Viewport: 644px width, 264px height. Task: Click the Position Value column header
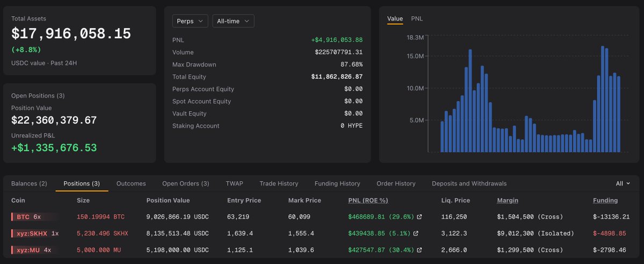pos(168,200)
